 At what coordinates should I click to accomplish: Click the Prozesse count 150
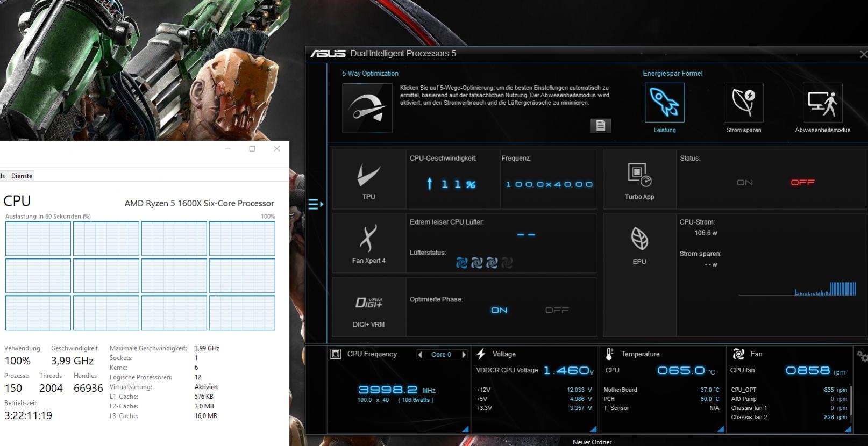[13, 388]
